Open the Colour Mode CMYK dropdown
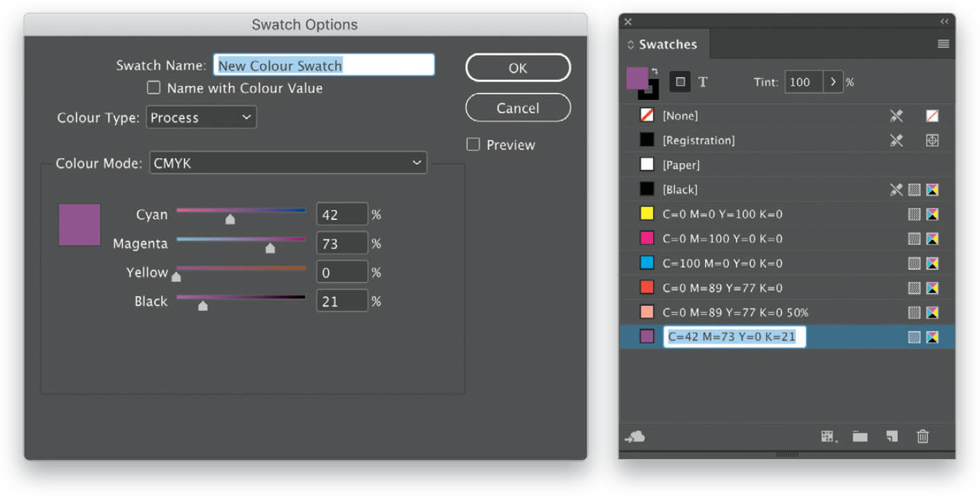Screen dimensions: 980x496 click(x=288, y=163)
